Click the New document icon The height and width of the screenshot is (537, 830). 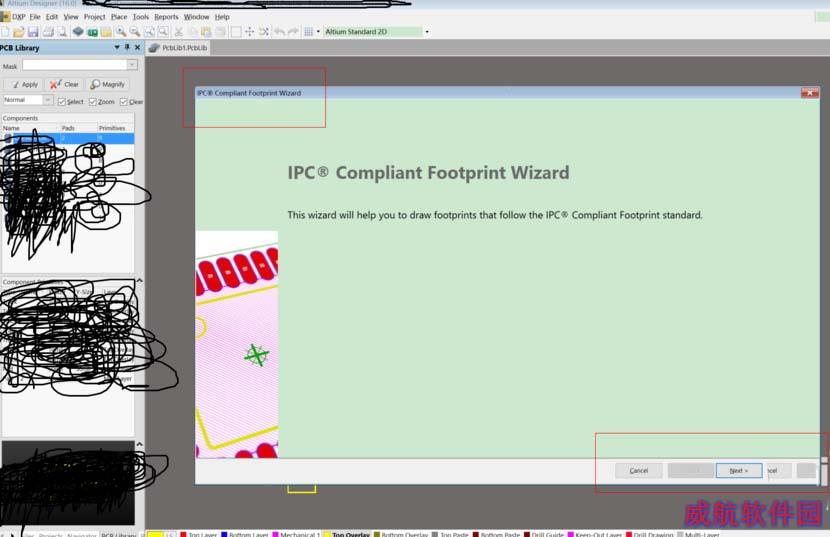point(4,32)
